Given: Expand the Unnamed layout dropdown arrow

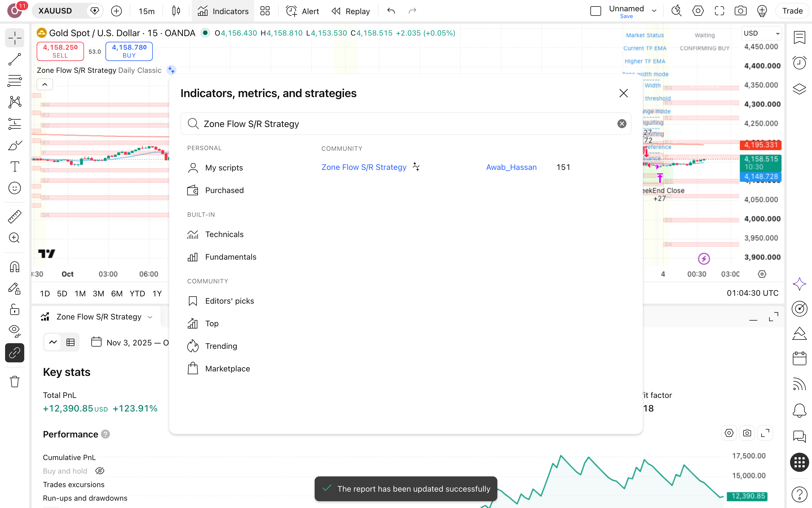Looking at the screenshot, I should point(654,11).
